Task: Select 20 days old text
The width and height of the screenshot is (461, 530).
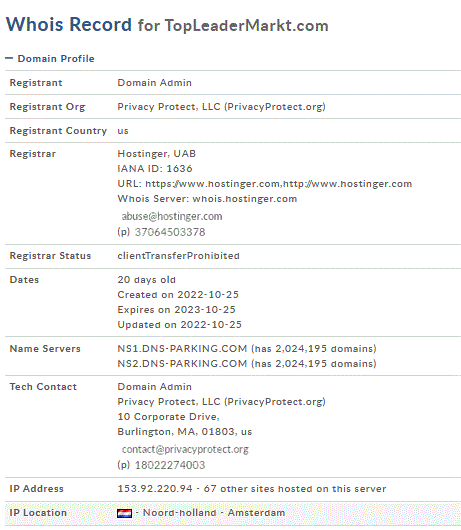Action: point(146,280)
